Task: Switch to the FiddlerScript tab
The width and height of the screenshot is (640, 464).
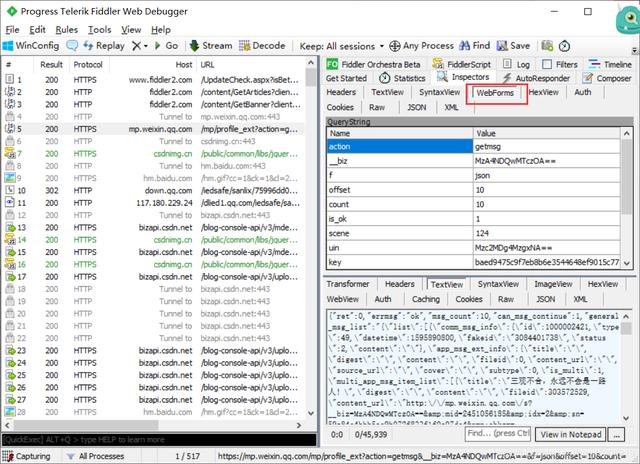Action: click(461, 64)
